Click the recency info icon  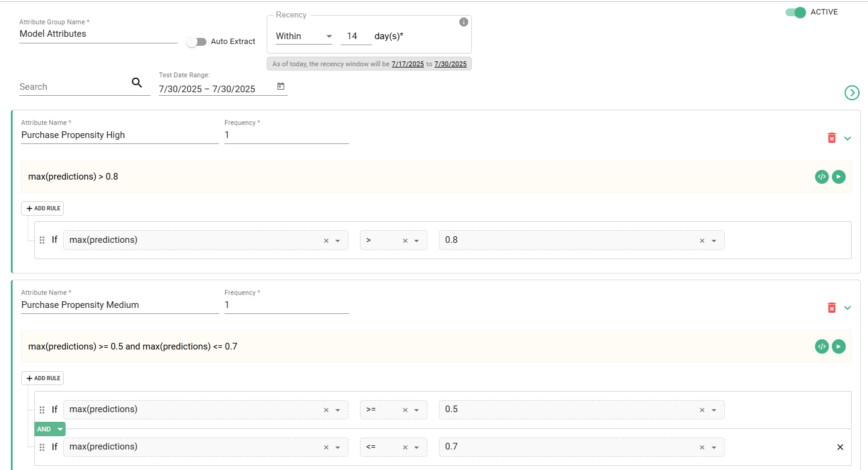(x=463, y=22)
